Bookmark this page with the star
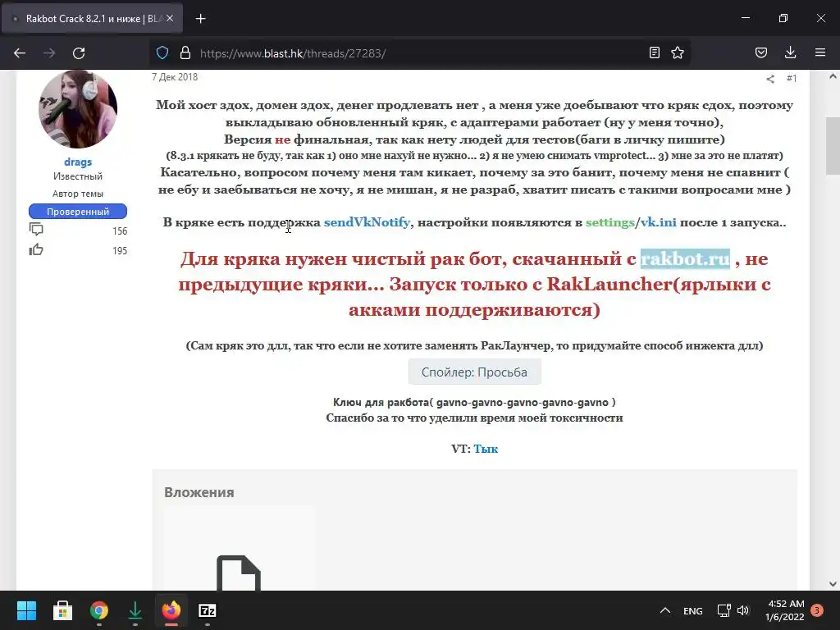Screen dimensions: 840x630 point(678,52)
